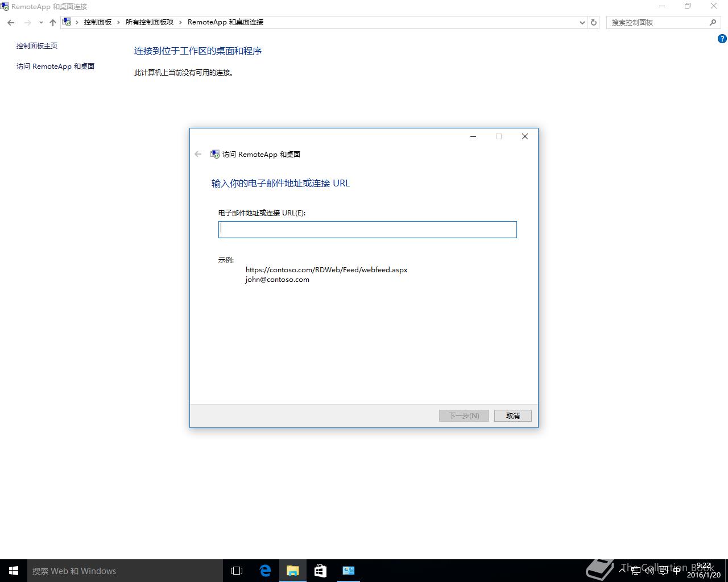Expand the chevron after 所有控制面板项 breadcrumb
Screen dimensions: 728x582
pyautogui.click(x=181, y=22)
